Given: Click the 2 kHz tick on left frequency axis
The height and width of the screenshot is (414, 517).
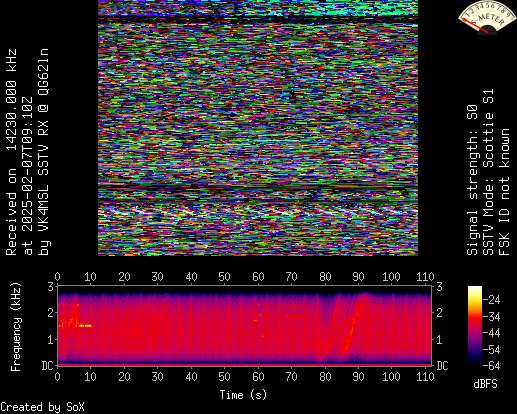Looking at the screenshot, I should click(x=50, y=313).
